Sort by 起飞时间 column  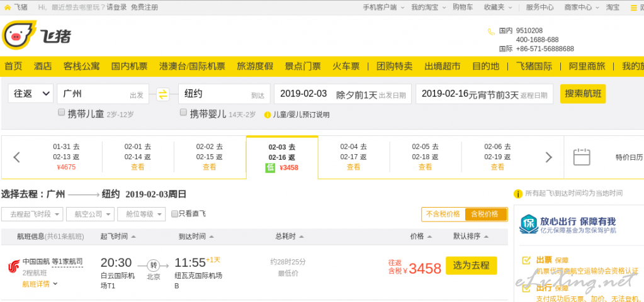tap(118, 237)
